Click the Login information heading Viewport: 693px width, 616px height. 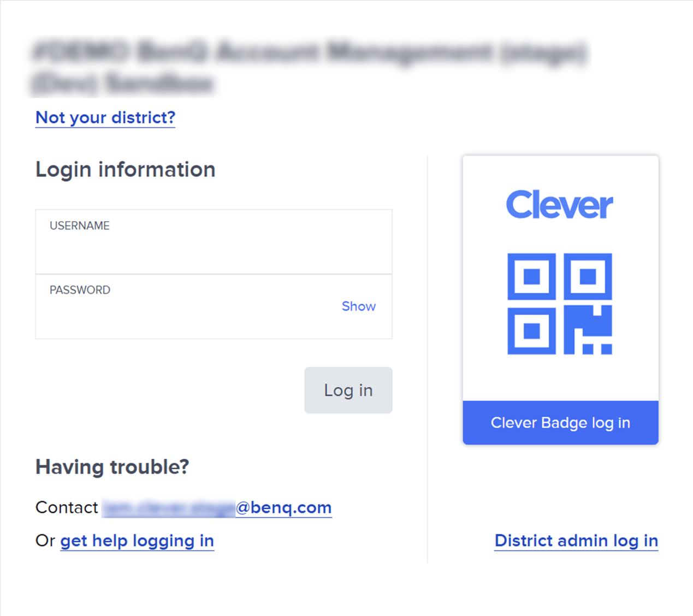(x=126, y=170)
